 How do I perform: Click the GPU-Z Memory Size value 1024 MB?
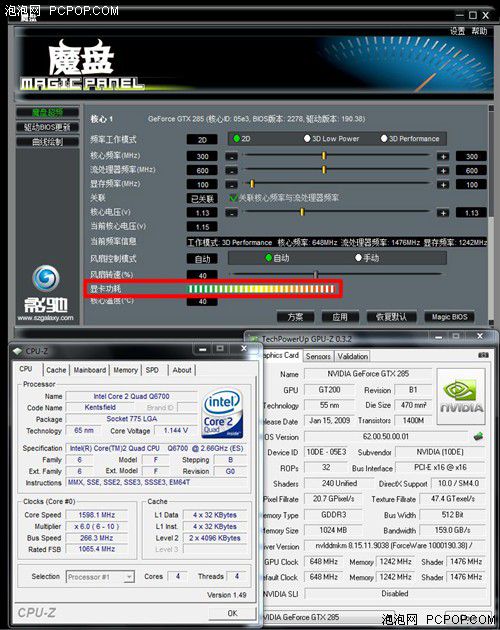click(x=333, y=530)
